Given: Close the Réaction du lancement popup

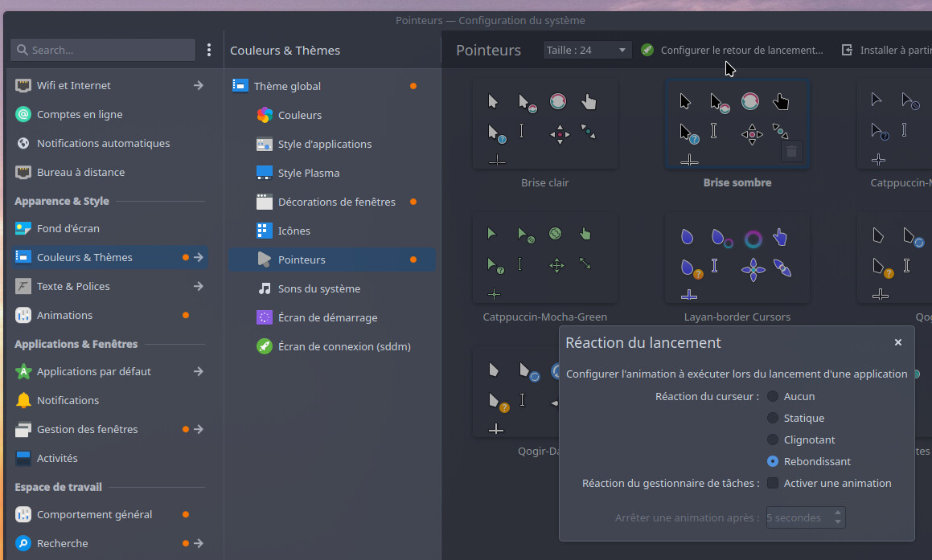Looking at the screenshot, I should coord(897,342).
